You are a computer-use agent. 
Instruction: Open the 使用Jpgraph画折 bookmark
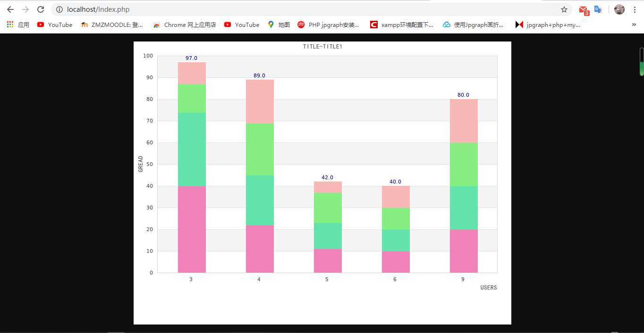(473, 25)
